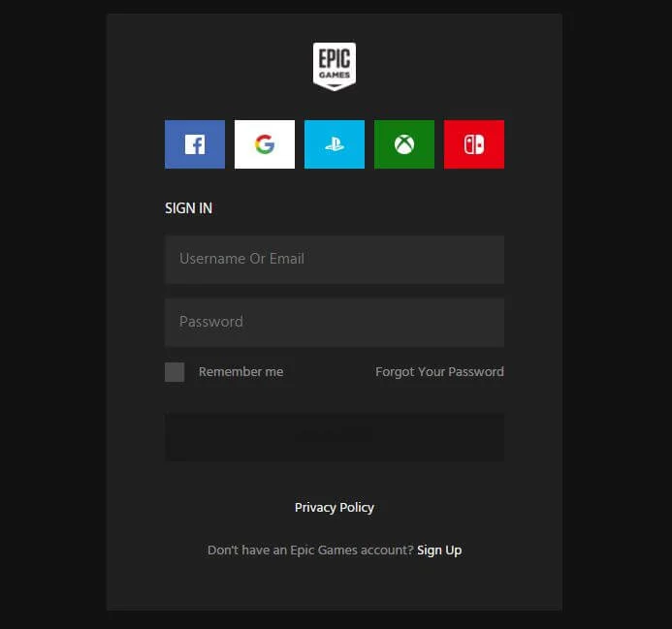
Task: Follow the Sign Up link
Action: pyautogui.click(x=439, y=550)
